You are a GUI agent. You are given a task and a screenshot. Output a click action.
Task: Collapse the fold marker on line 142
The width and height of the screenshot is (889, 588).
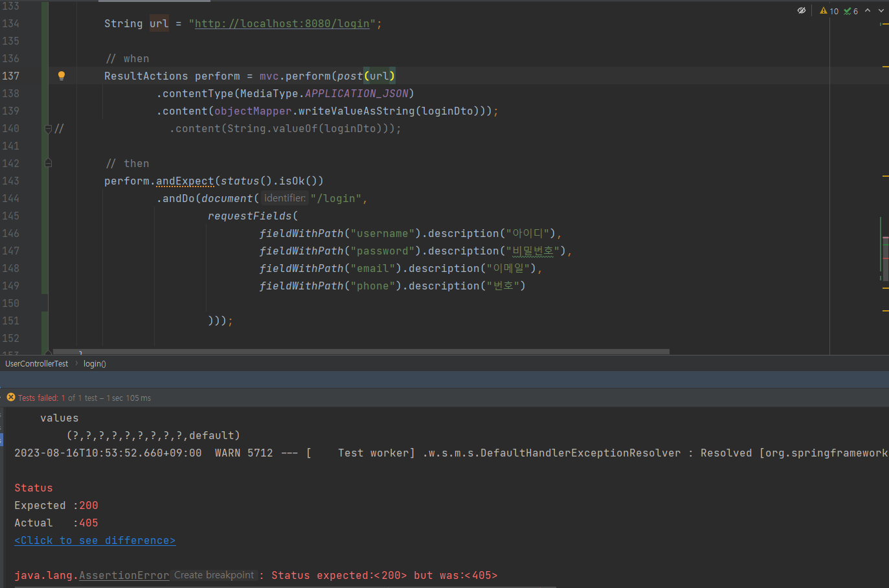[x=48, y=164]
